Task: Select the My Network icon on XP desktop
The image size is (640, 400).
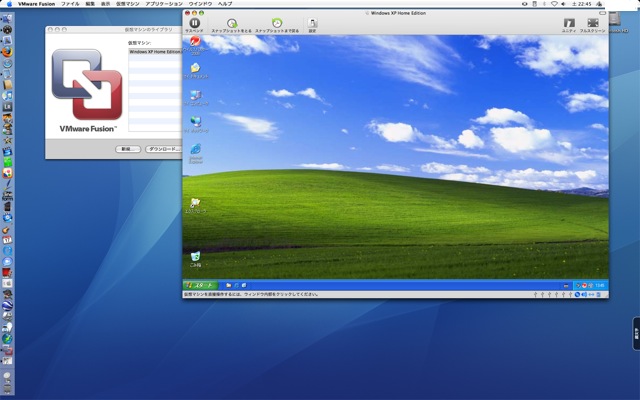Action: point(196,122)
